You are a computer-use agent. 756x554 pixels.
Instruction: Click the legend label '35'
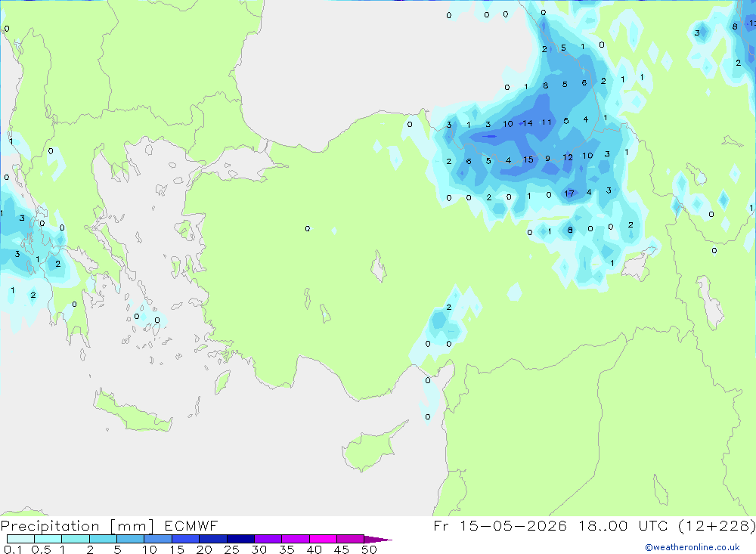[287, 549]
